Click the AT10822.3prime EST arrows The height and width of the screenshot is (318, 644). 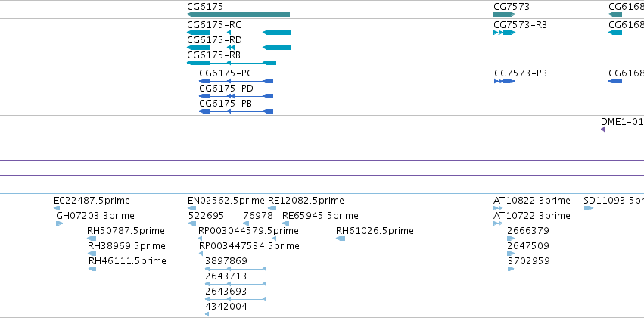[498, 208]
